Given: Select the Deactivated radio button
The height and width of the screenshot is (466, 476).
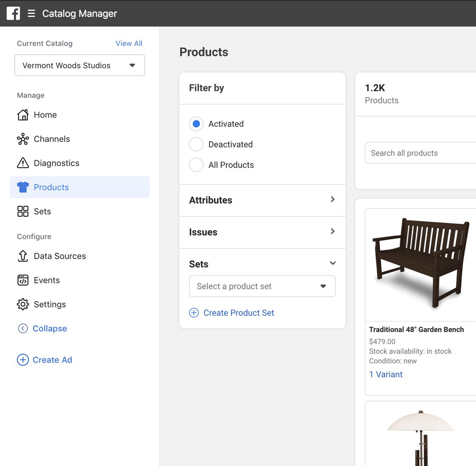Looking at the screenshot, I should tap(196, 144).
